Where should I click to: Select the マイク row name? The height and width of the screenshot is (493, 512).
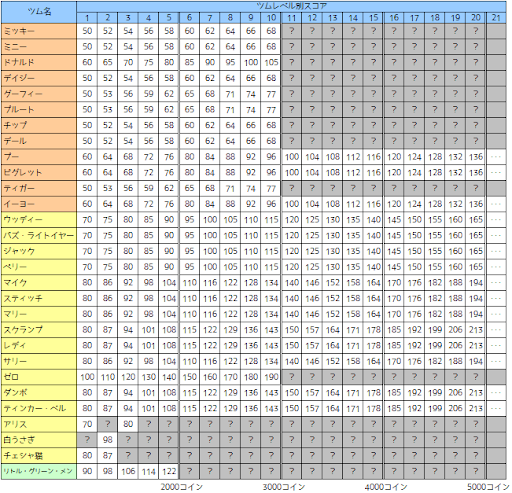click(39, 283)
